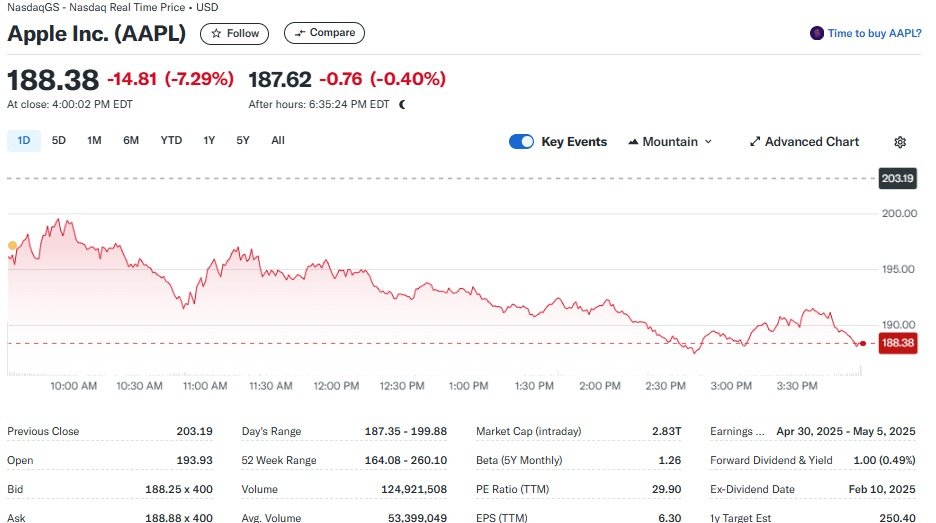Click the Compare button
This screenshot has width=936, height=523.
[324, 33]
